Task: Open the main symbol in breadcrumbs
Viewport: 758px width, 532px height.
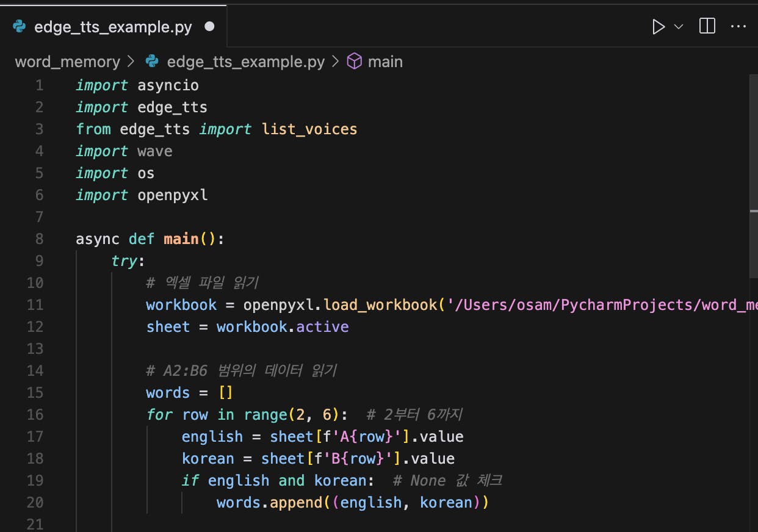Action: click(x=385, y=62)
